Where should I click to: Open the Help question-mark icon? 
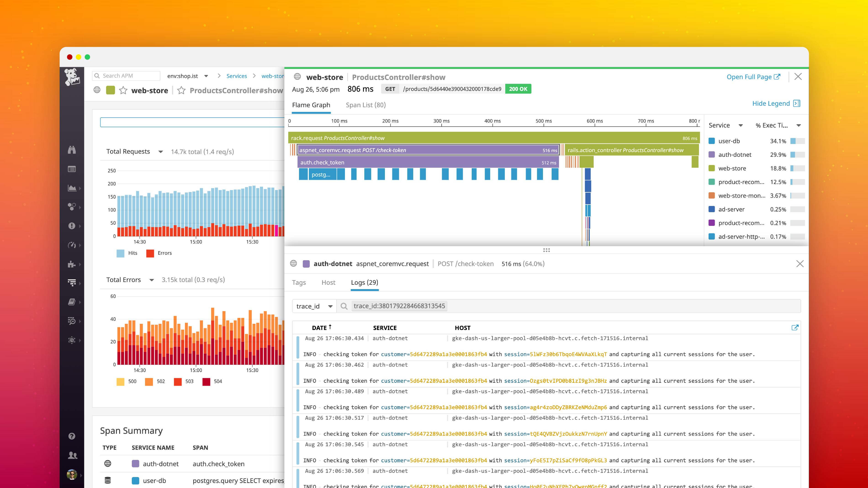pos(72,436)
